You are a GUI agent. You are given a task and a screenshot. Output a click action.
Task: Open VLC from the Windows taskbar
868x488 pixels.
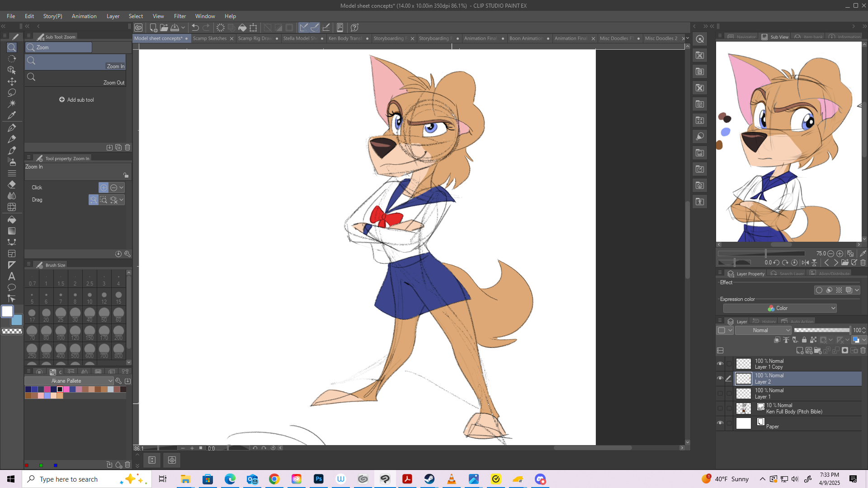[451, 479]
